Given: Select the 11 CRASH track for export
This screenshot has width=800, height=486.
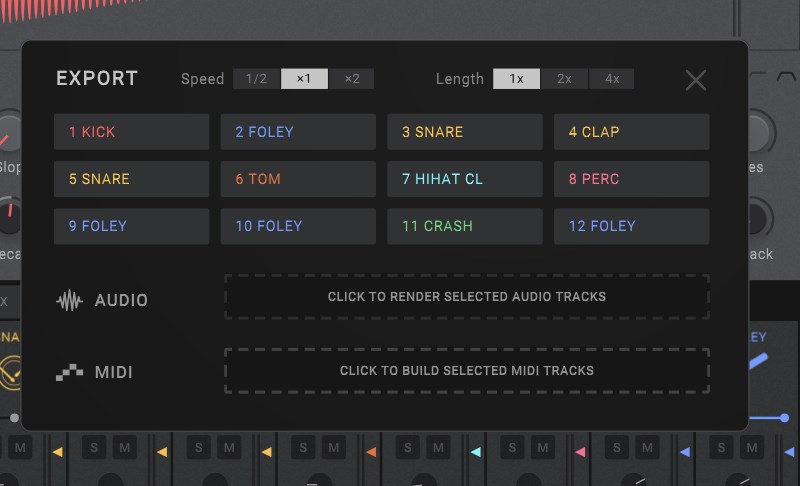Looking at the screenshot, I should coord(464,226).
